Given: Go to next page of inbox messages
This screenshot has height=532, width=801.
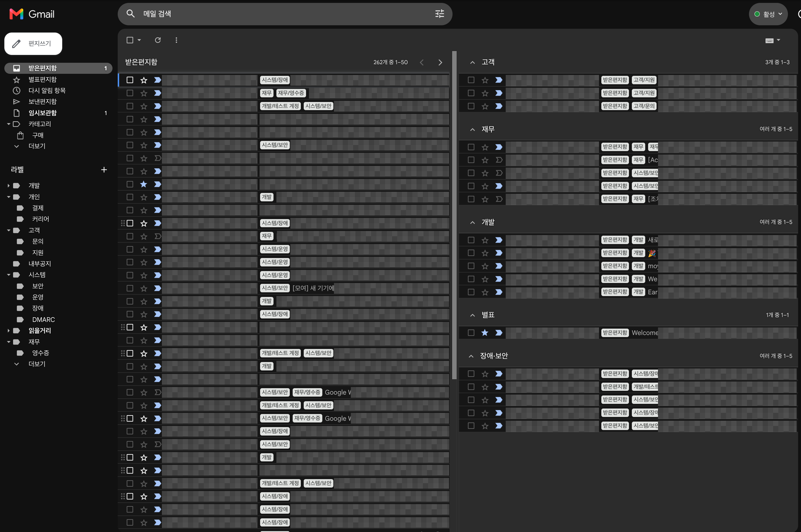Looking at the screenshot, I should [440, 62].
